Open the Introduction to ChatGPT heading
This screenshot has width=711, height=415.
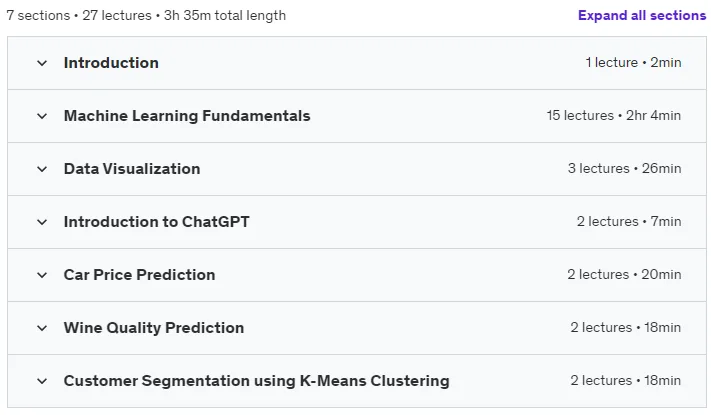pos(156,222)
